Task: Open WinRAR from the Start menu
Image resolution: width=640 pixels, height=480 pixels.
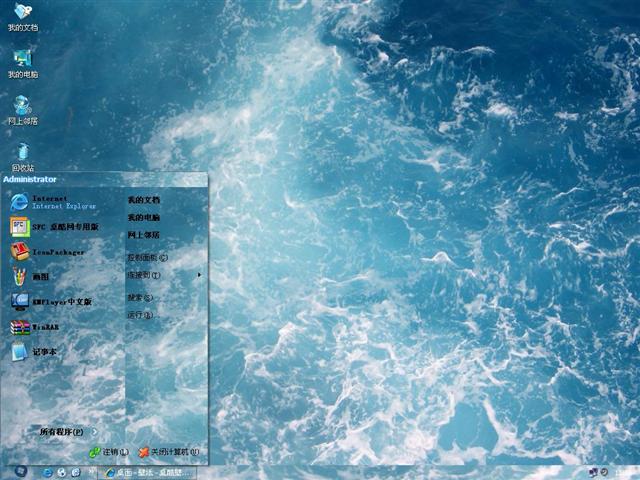Action: (x=35, y=327)
